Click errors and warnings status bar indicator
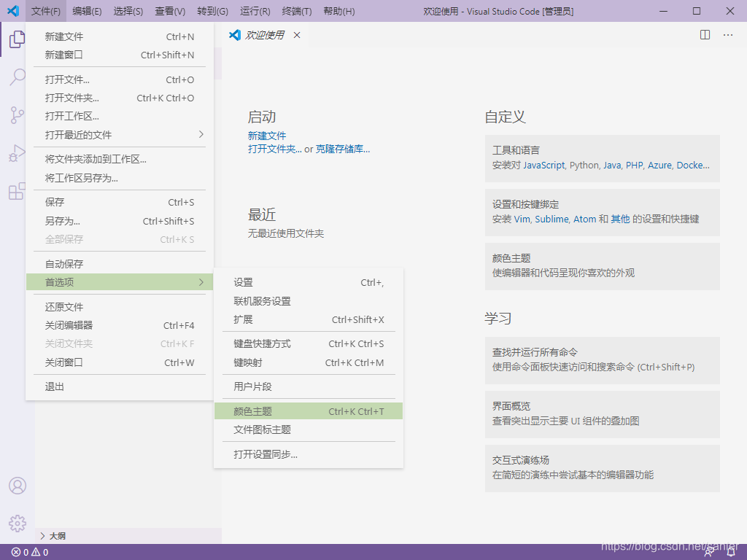The image size is (747, 560). pyautogui.click(x=30, y=553)
